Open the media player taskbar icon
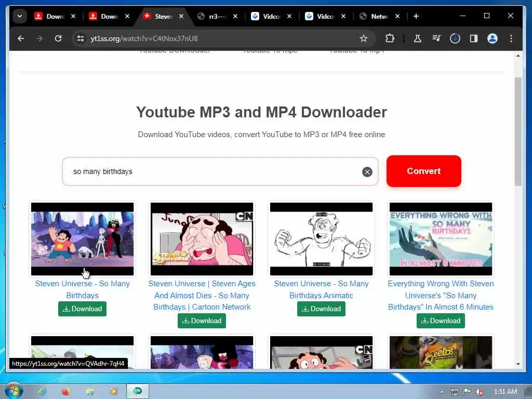 tap(114, 392)
